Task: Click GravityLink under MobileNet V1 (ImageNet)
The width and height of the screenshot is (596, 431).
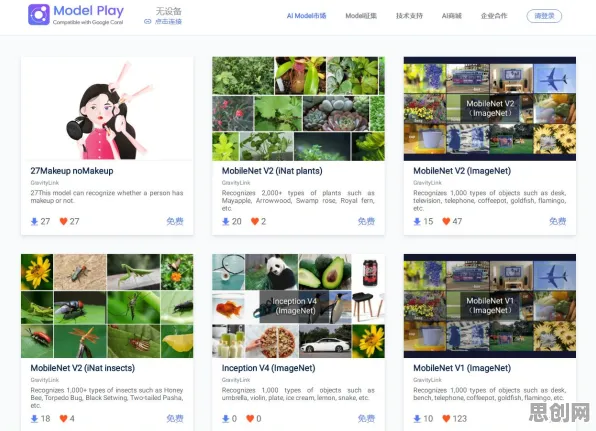Action: coord(428,380)
